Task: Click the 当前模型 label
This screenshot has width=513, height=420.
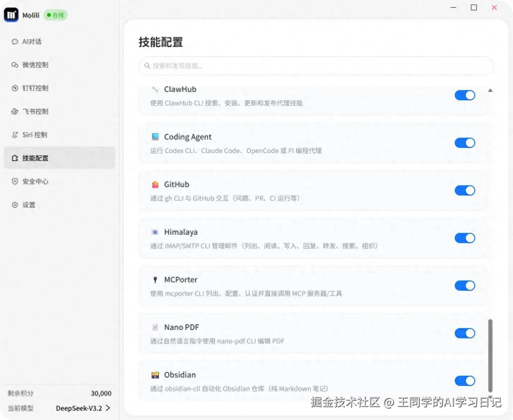Action: (x=20, y=408)
